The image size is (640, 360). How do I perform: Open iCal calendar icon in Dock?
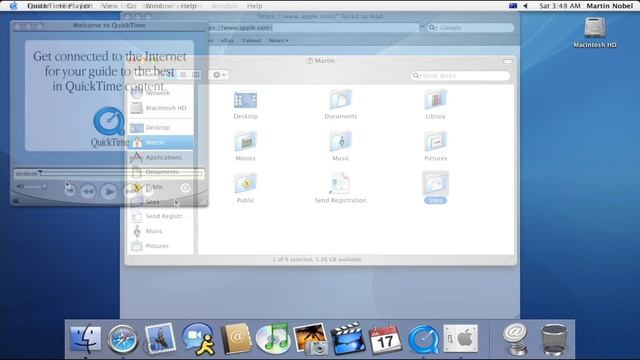coord(385,340)
